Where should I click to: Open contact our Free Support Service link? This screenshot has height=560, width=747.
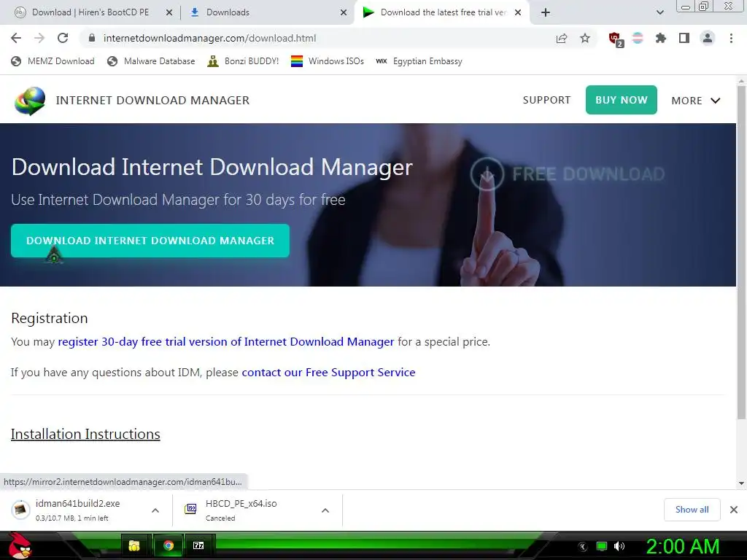pos(328,372)
